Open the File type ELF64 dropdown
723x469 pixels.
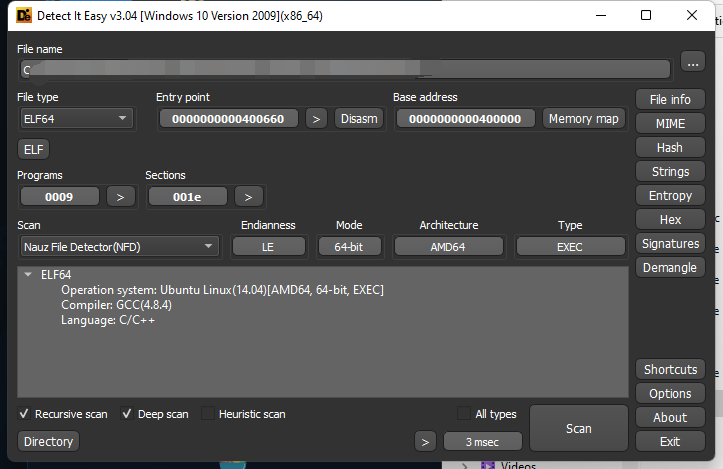[x=76, y=119]
